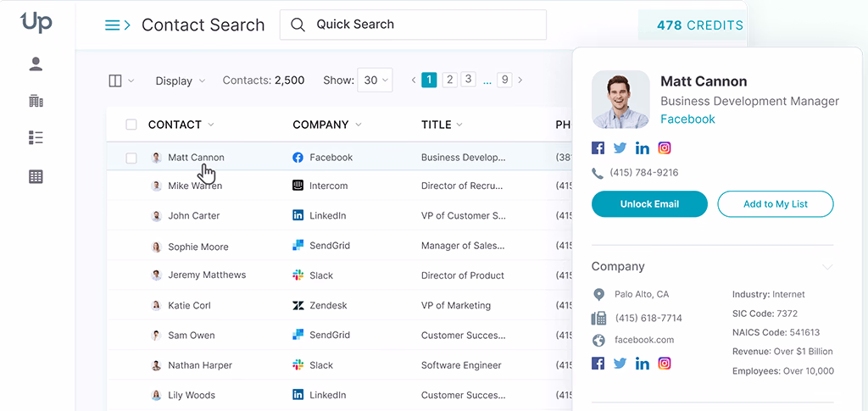868x411 pixels.
Task: Sort by the TITLE column header
Action: click(442, 125)
